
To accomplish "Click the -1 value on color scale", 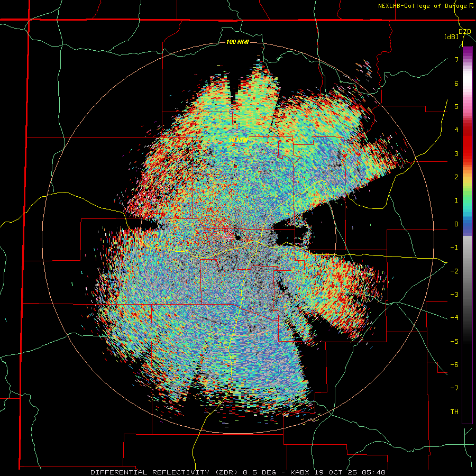I will pos(454,247).
